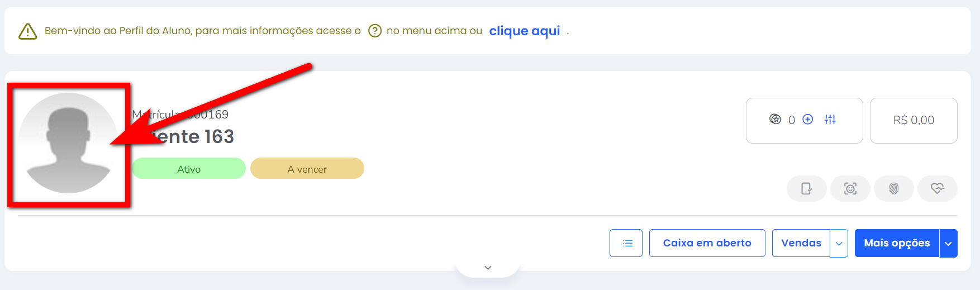
Task: Click the help question mark icon
Action: click(x=375, y=31)
